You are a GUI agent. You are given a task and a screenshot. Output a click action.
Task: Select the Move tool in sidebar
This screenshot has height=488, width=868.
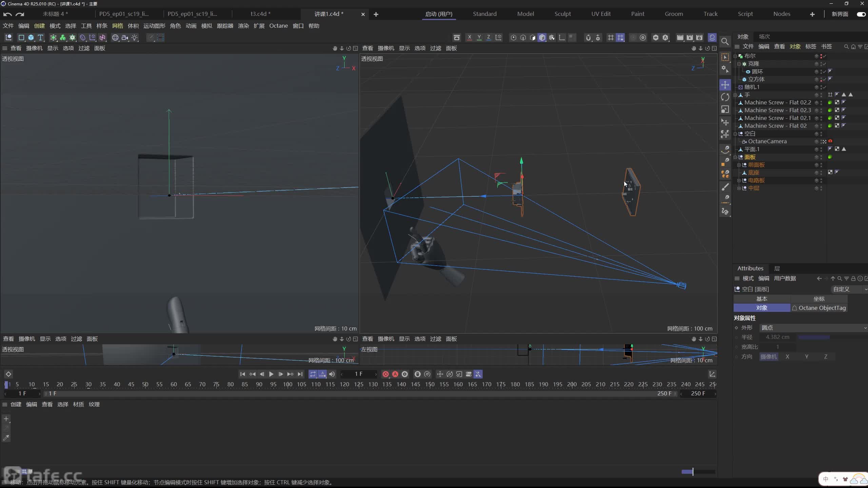pos(725,85)
